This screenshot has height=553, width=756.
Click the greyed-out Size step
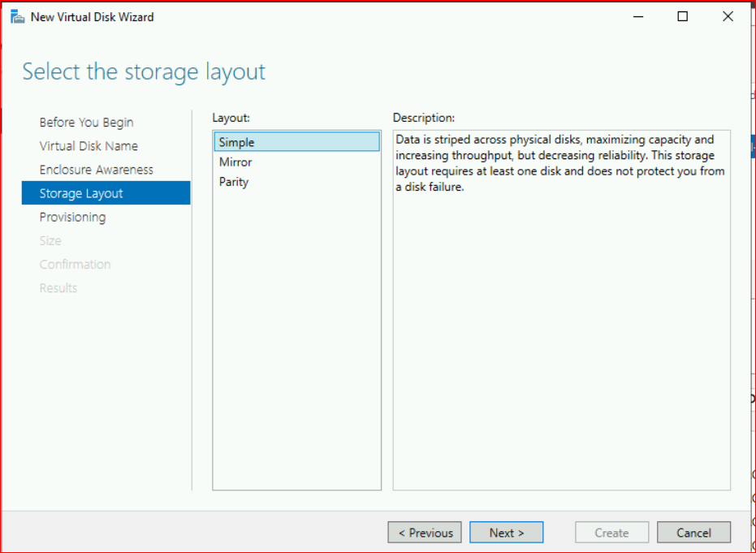point(50,240)
